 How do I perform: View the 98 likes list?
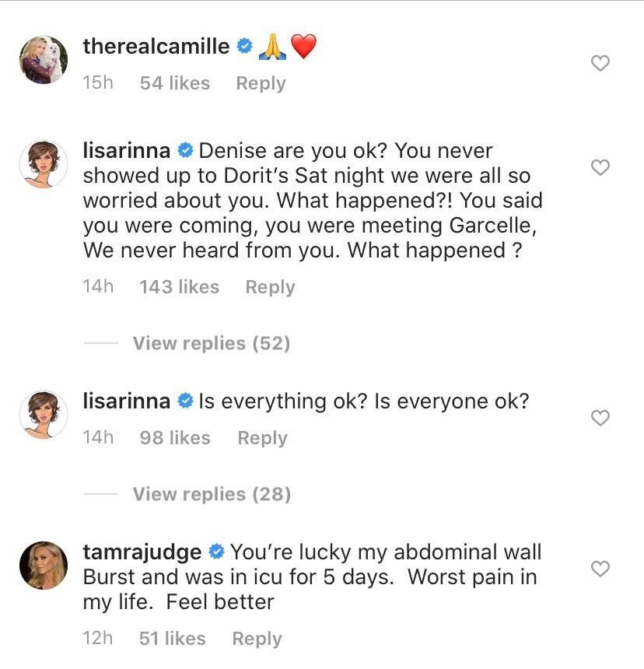pyautogui.click(x=175, y=438)
